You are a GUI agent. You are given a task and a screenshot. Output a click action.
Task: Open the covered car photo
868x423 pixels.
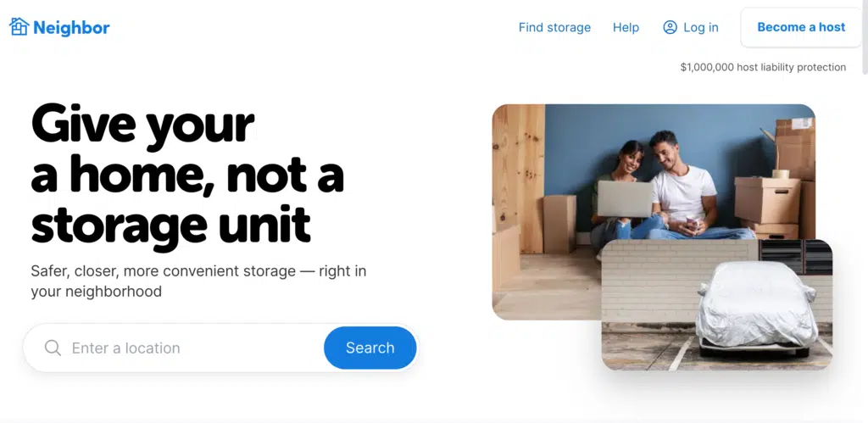(x=717, y=304)
